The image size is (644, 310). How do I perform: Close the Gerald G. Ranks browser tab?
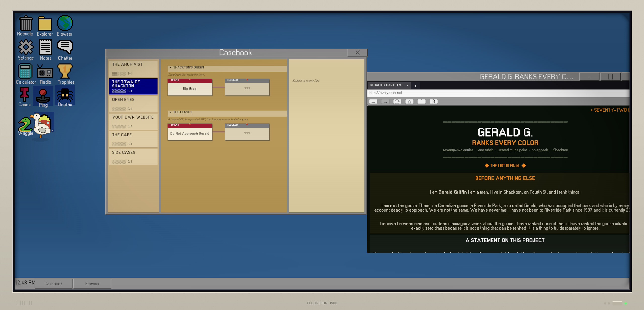[408, 85]
